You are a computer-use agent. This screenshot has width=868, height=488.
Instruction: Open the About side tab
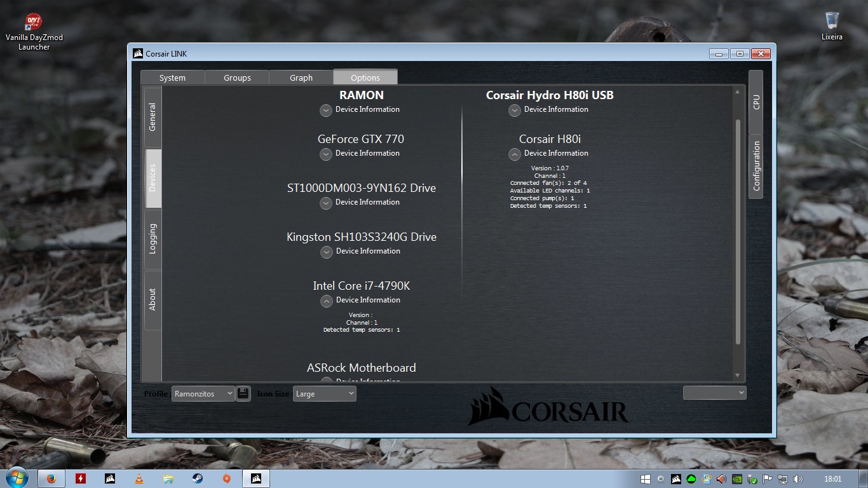[153, 300]
